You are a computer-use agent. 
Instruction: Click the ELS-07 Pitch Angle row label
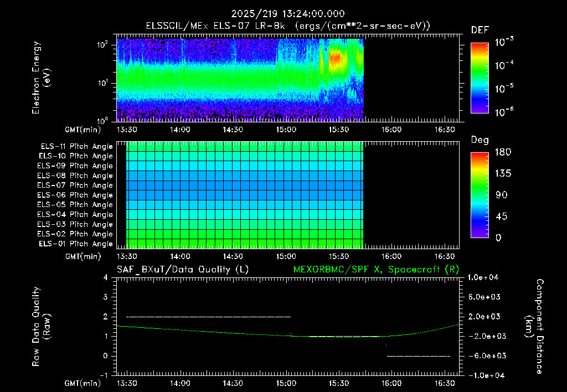(x=75, y=185)
